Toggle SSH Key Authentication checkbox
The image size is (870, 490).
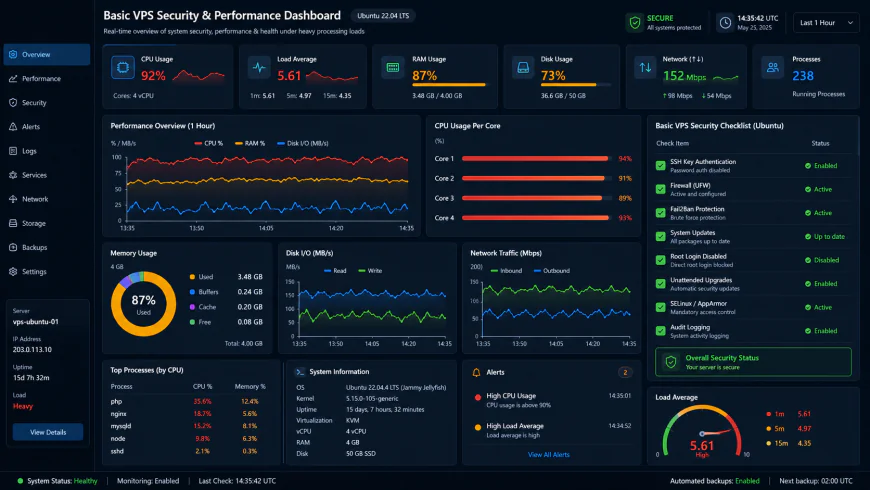(x=660, y=165)
